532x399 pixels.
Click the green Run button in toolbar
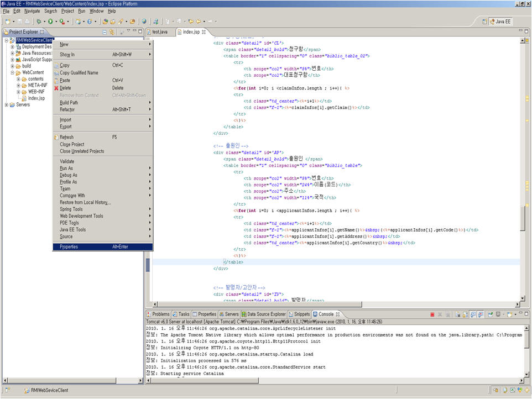coord(50,22)
